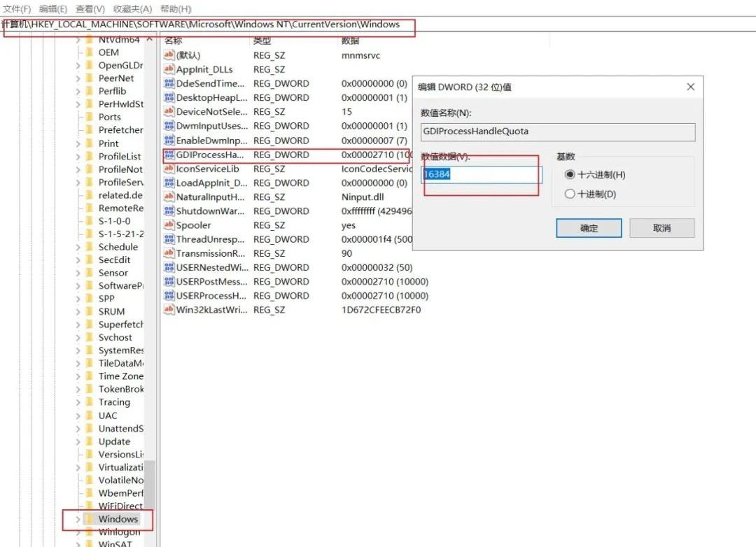
Task: Click the Schedule folder icon in tree
Action: [x=89, y=247]
